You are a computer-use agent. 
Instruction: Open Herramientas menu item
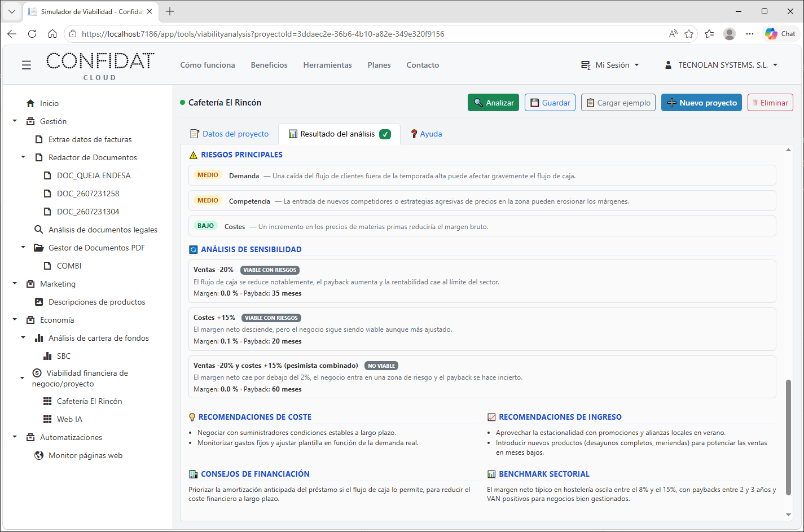pyautogui.click(x=327, y=65)
